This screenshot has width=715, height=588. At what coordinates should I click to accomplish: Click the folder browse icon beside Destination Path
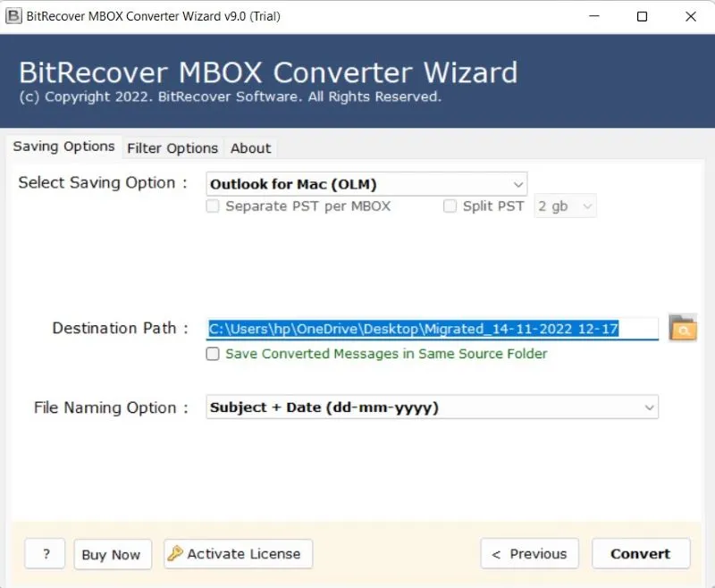683,328
